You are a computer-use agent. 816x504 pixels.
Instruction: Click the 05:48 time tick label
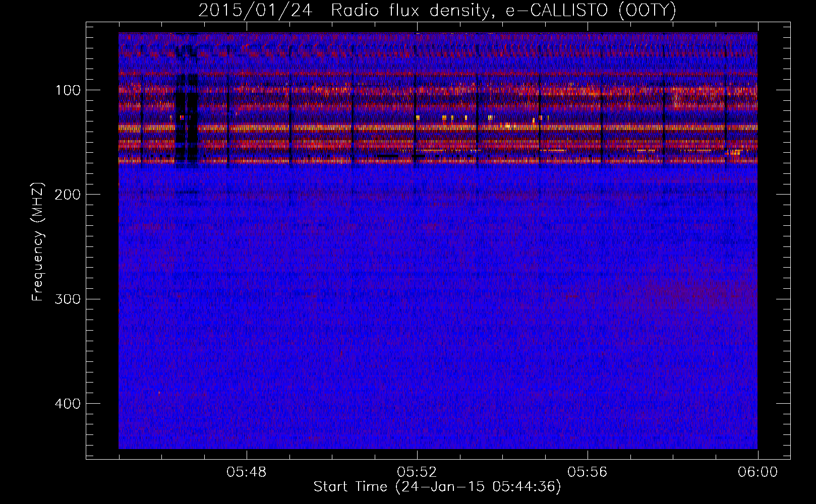coord(247,472)
